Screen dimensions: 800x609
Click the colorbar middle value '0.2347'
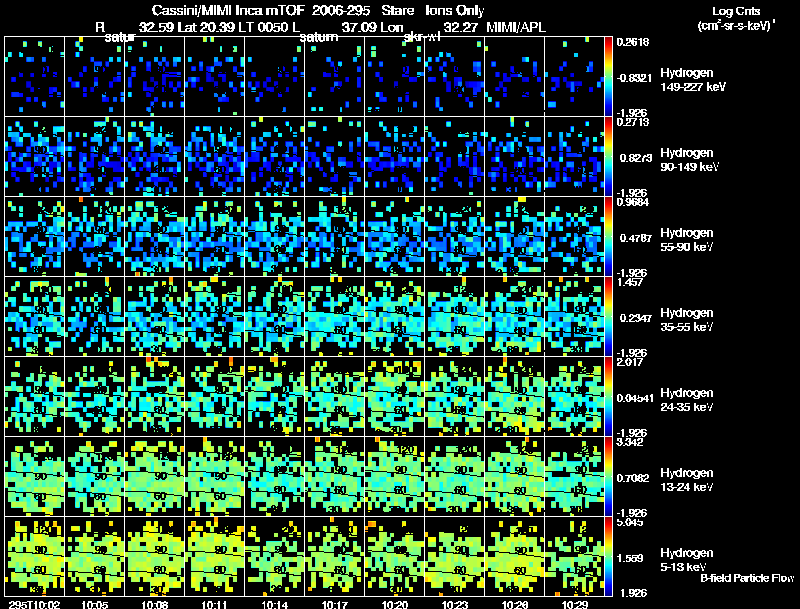pos(636,318)
